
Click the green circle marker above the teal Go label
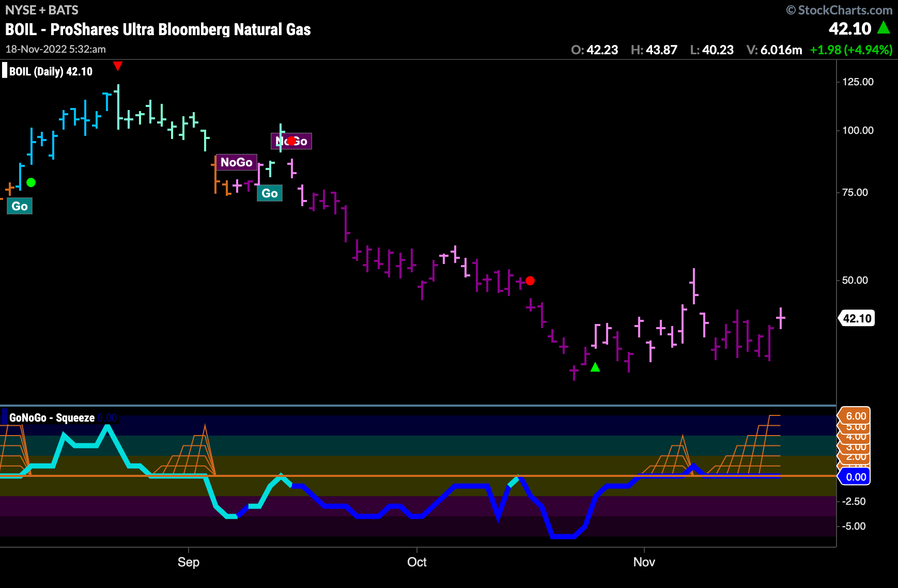pyautogui.click(x=31, y=182)
